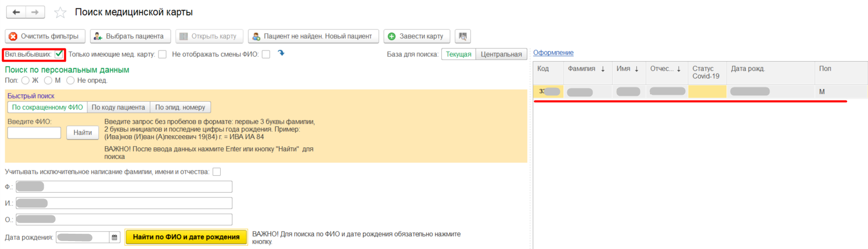The image size is (868, 249).
Task: Enable Не отображать смены ФИО checkbox
Action: point(266,54)
